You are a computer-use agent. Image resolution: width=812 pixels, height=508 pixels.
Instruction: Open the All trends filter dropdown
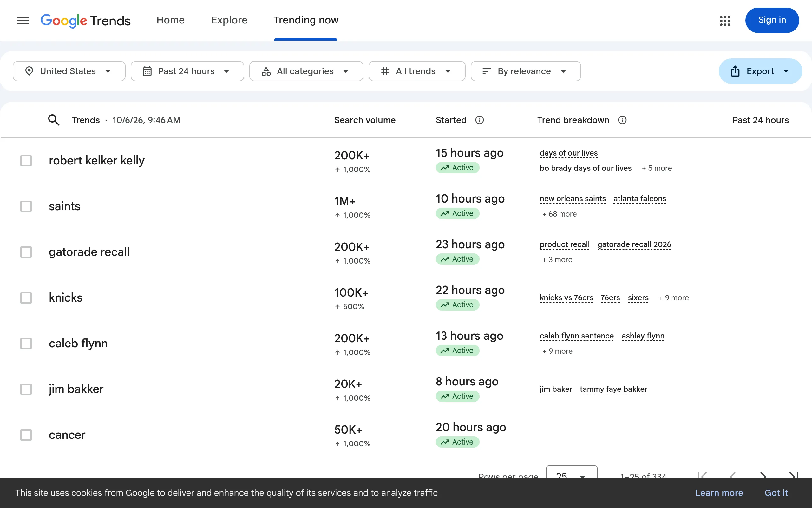click(417, 71)
